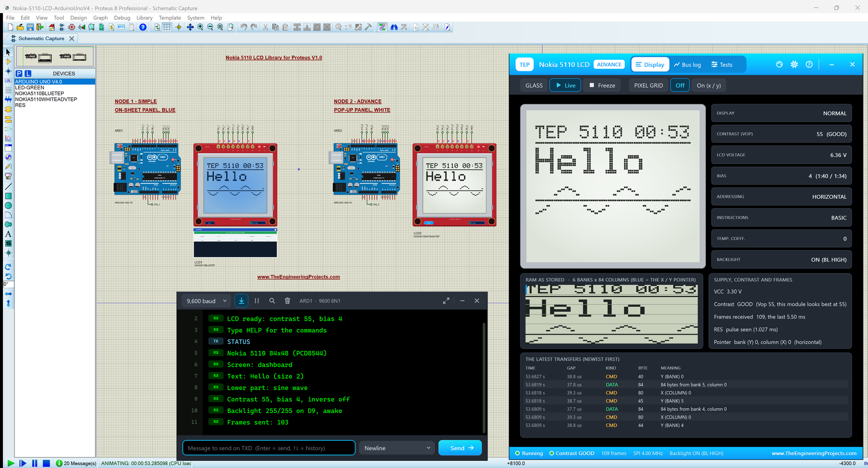Viewport: 868px width, 468px height.
Task: Select NOKIA5110BLUETEP in devices list
Action: pos(40,94)
